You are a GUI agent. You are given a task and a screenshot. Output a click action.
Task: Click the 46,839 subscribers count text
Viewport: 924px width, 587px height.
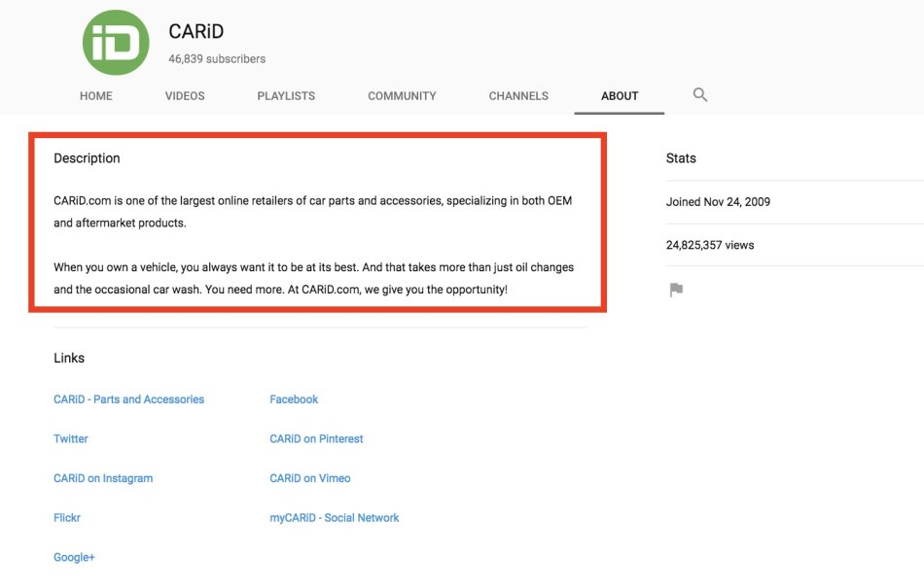coord(217,59)
